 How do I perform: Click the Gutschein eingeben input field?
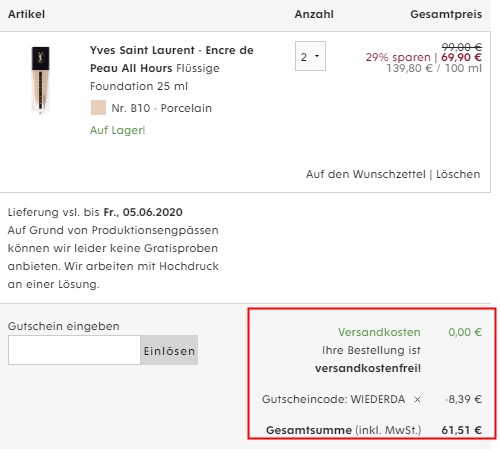[74, 350]
